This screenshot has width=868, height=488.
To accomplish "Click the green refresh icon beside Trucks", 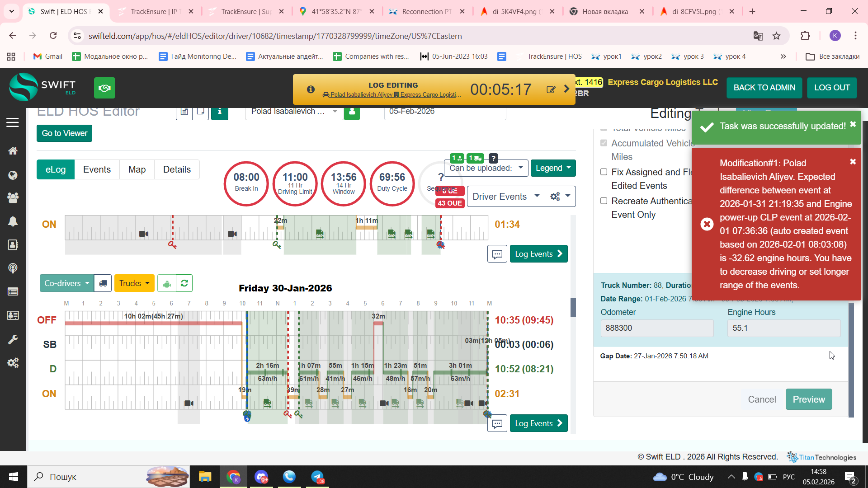I will tap(184, 283).
